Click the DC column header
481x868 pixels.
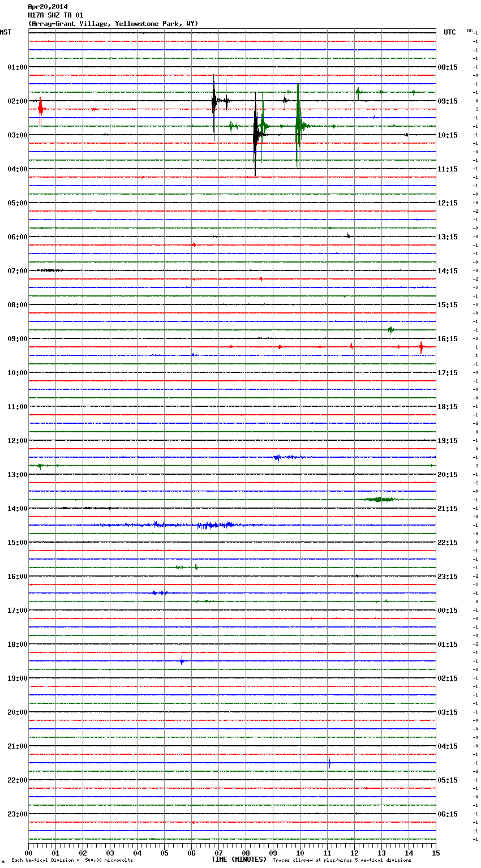pos(470,31)
